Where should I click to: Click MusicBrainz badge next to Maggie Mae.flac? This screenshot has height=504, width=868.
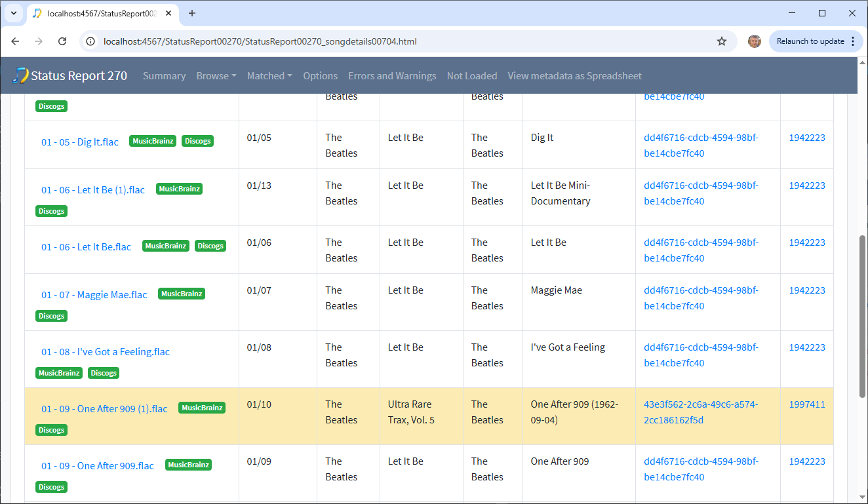click(x=182, y=294)
